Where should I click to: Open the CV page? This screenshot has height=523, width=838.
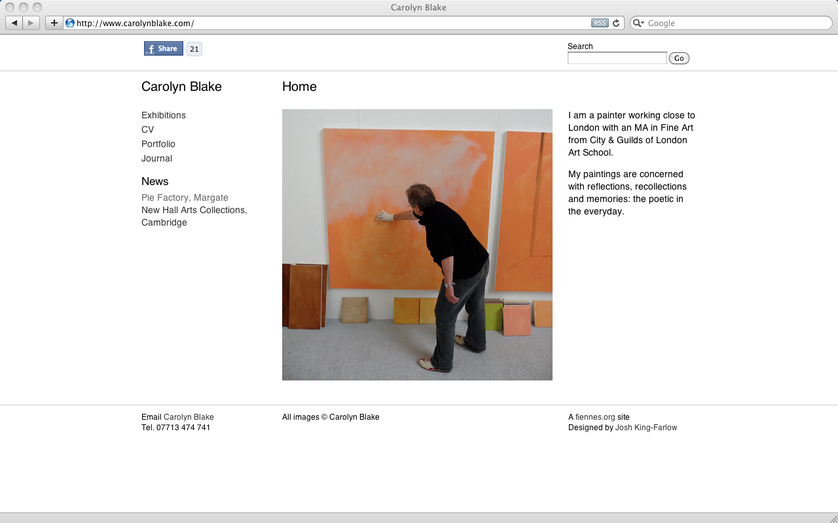pyautogui.click(x=148, y=129)
